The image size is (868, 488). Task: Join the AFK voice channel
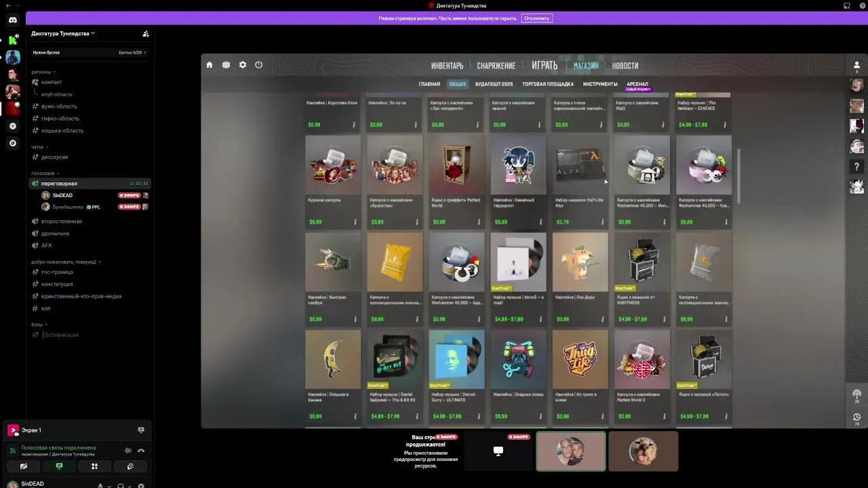tap(47, 245)
